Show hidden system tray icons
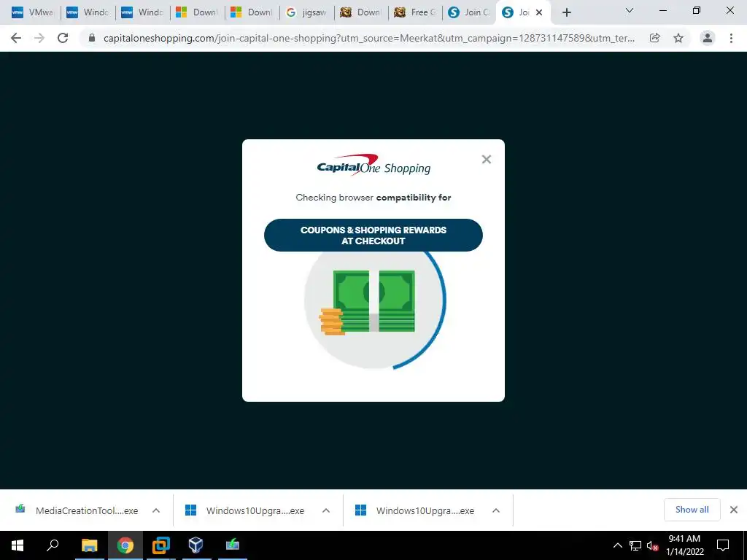This screenshot has width=747, height=560. pos(617,545)
